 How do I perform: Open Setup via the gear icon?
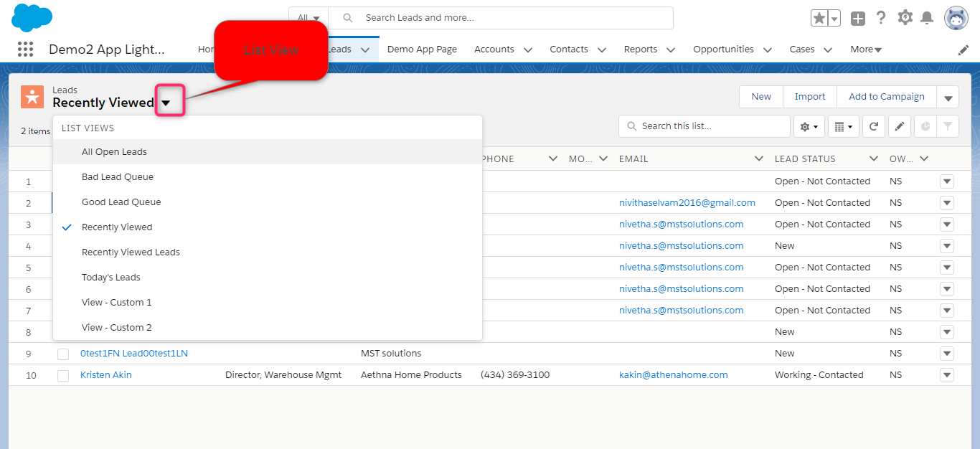click(x=905, y=17)
